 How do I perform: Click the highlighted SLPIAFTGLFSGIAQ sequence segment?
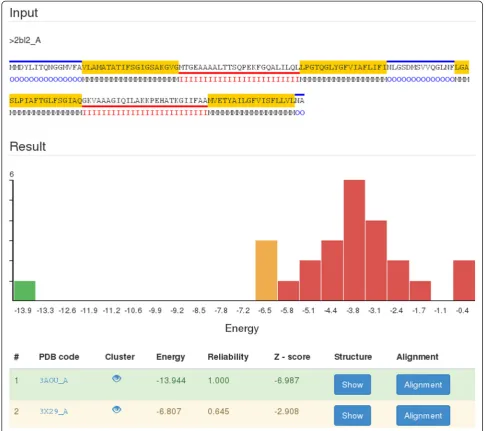click(x=46, y=101)
